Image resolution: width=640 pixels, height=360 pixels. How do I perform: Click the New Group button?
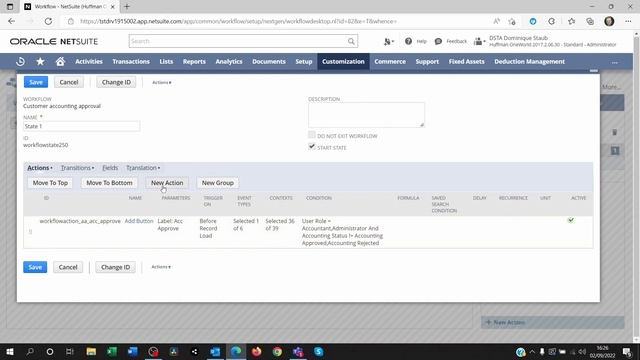(218, 183)
